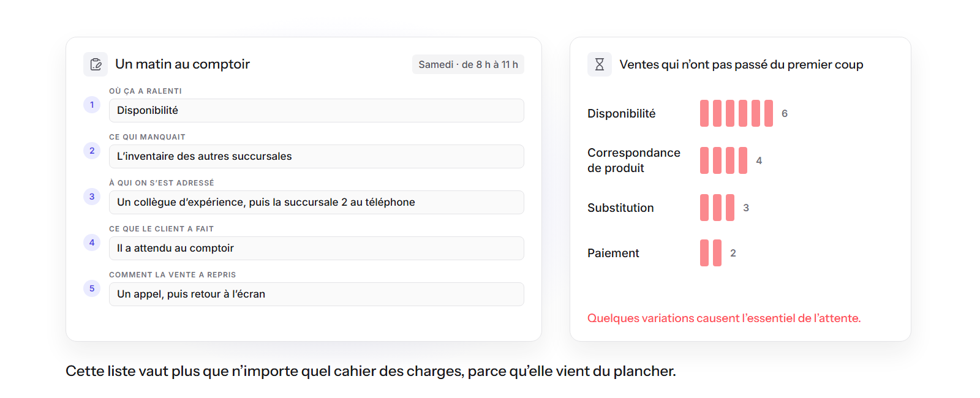Screen dimensions: 980x398
Task: Click the Disponibilité input field
Action: pos(317,110)
